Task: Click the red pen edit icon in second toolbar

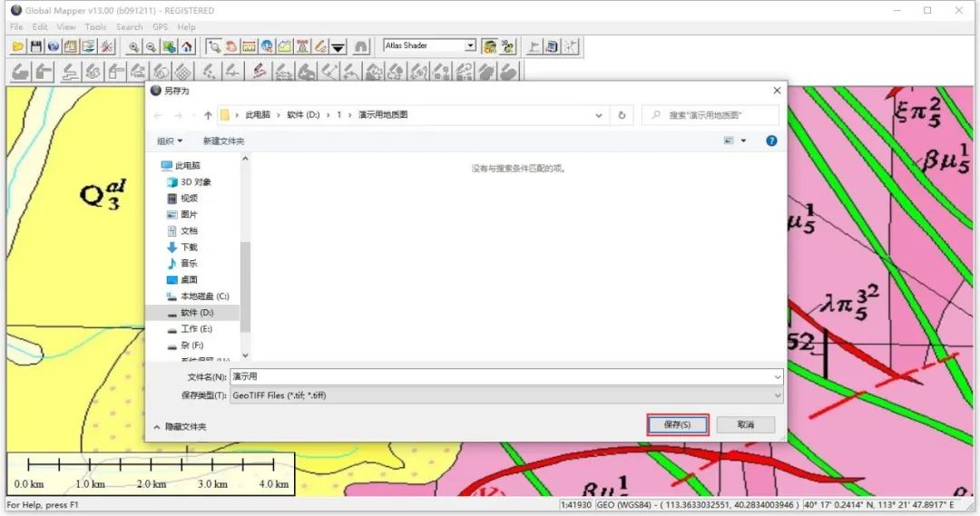Action: click(x=260, y=72)
